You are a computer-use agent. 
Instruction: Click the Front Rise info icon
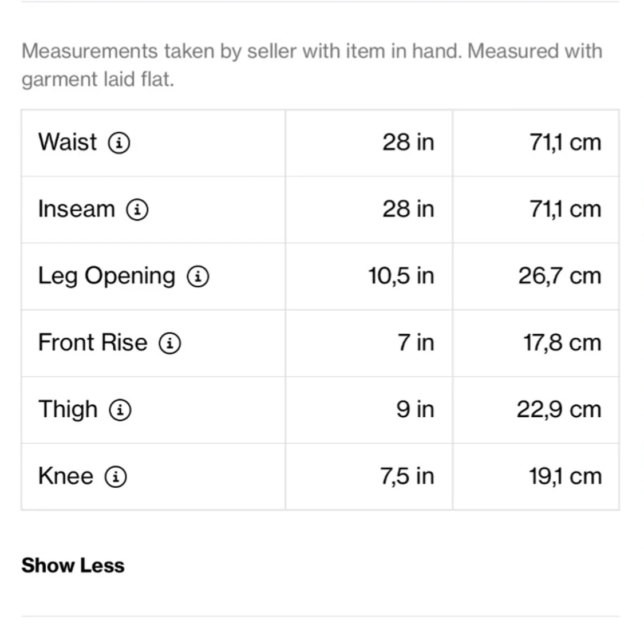[170, 343]
